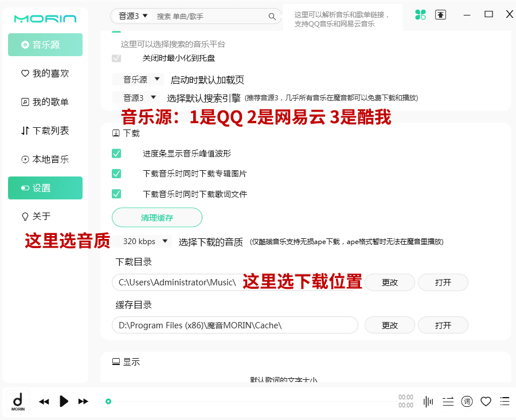Toggle the 词 lyrics icon

[x=467, y=402]
